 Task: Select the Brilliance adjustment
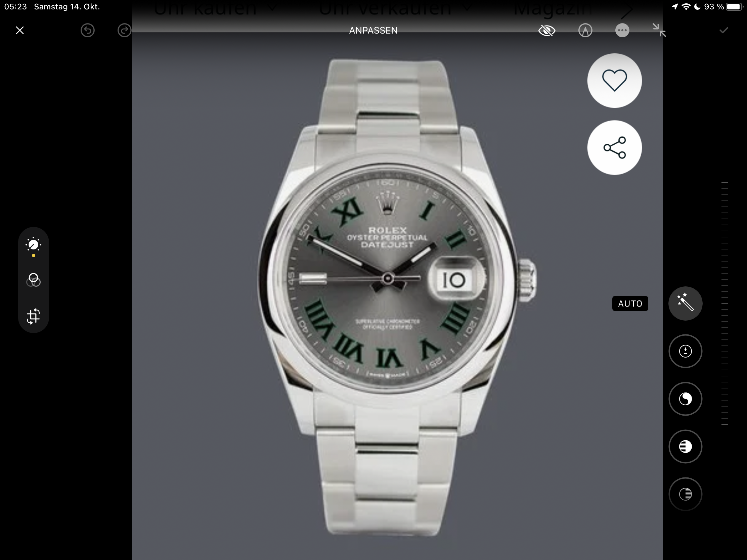click(685, 399)
